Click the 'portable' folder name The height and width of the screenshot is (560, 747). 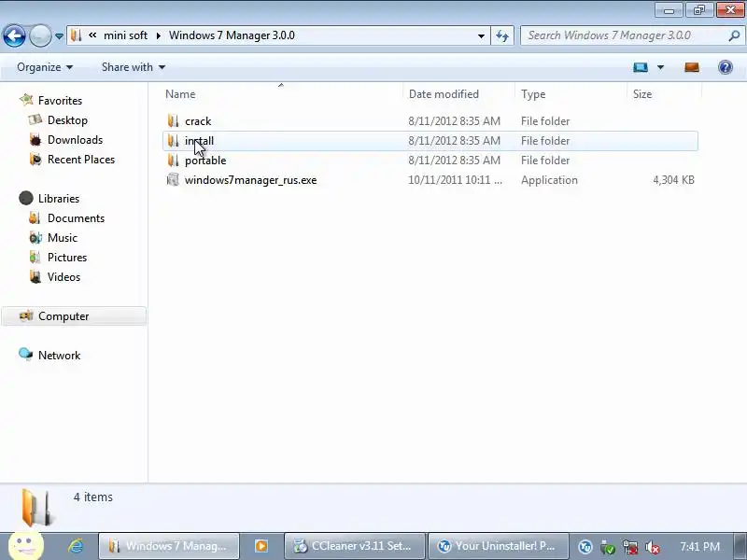pos(205,161)
